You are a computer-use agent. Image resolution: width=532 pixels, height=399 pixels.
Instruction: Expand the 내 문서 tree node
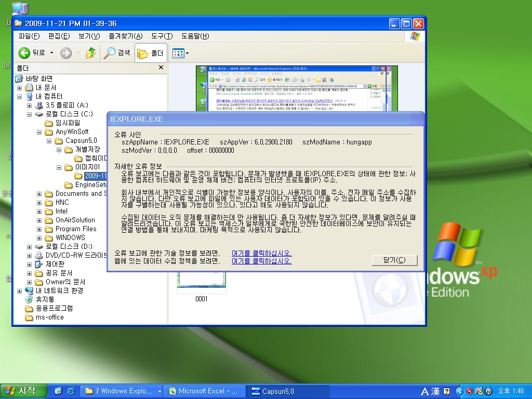click(19, 88)
